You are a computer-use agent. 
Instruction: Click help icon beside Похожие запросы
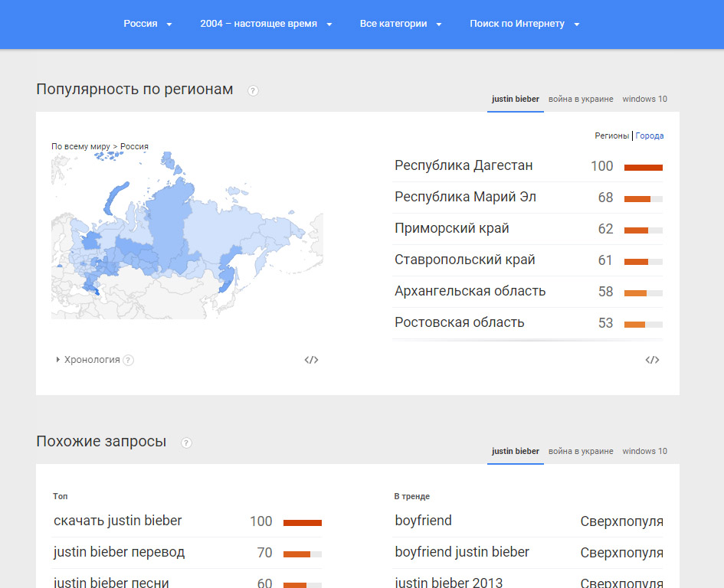click(x=186, y=443)
